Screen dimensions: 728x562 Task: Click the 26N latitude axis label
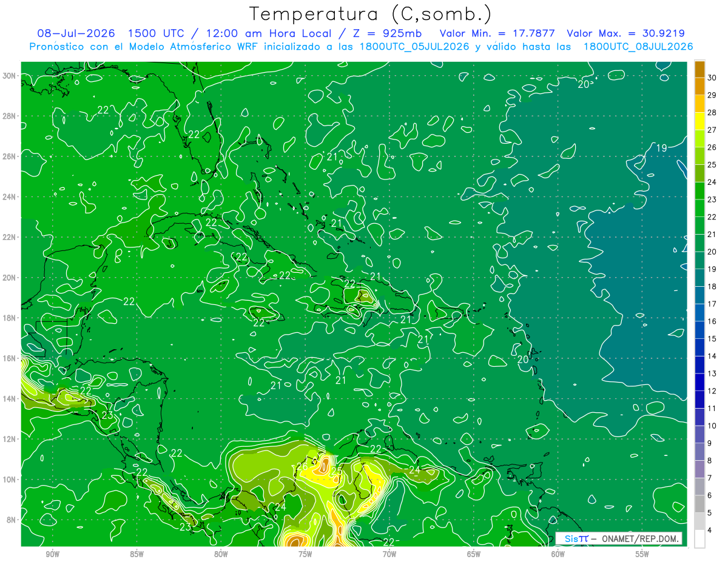coord(9,156)
